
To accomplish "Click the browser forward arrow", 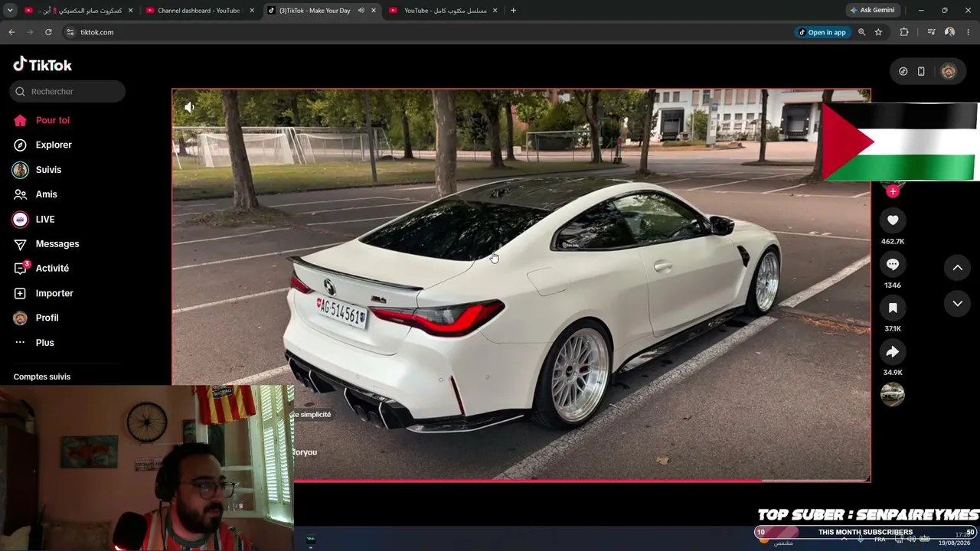I will pyautogui.click(x=30, y=32).
